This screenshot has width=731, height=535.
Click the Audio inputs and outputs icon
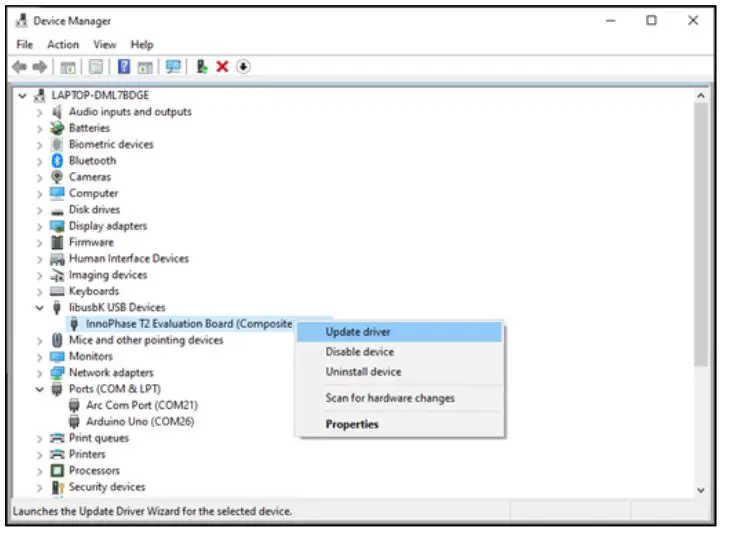[x=57, y=112]
